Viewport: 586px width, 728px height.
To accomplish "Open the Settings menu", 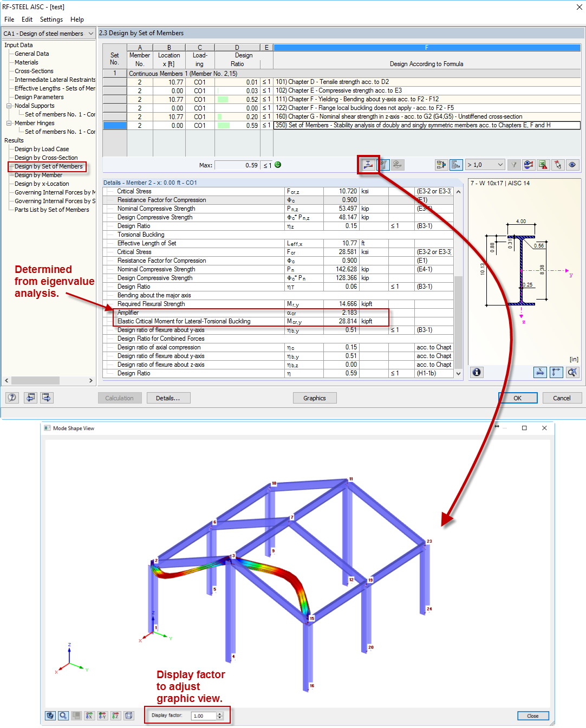I will point(51,19).
